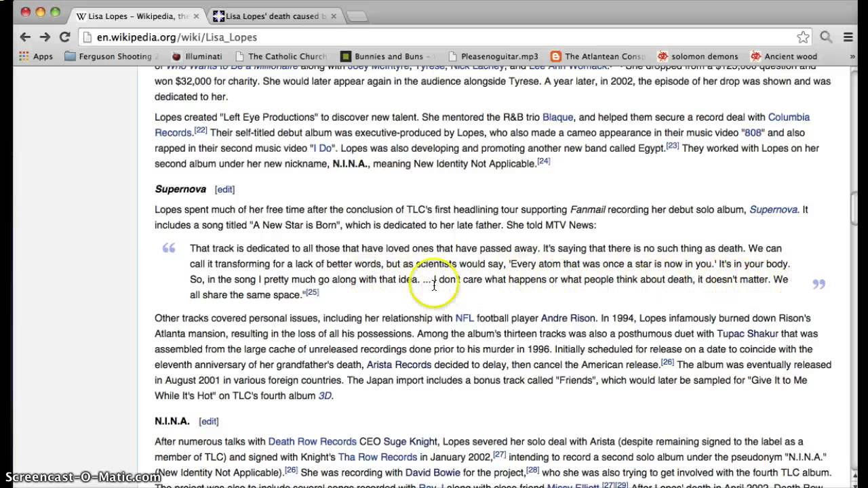Reload the page with the refresh icon
868x488 pixels.
(64, 37)
